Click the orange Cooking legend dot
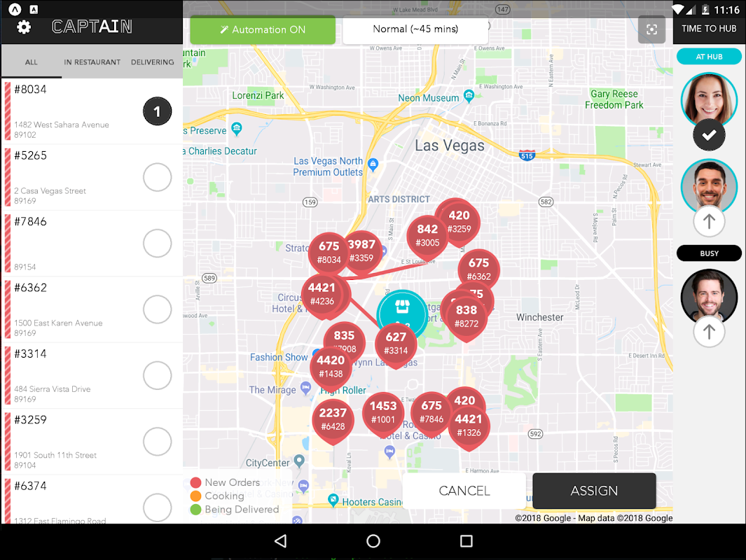Image resolution: width=746 pixels, height=560 pixels. pos(195,496)
